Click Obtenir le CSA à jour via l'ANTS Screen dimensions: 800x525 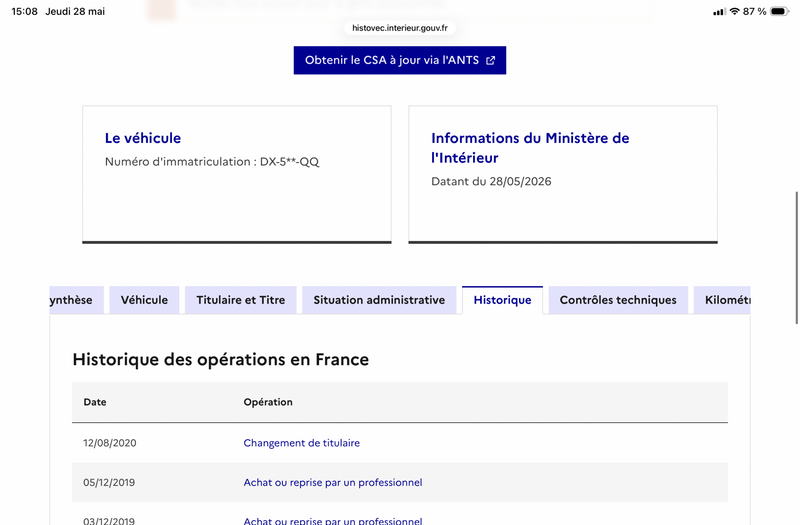(x=399, y=60)
